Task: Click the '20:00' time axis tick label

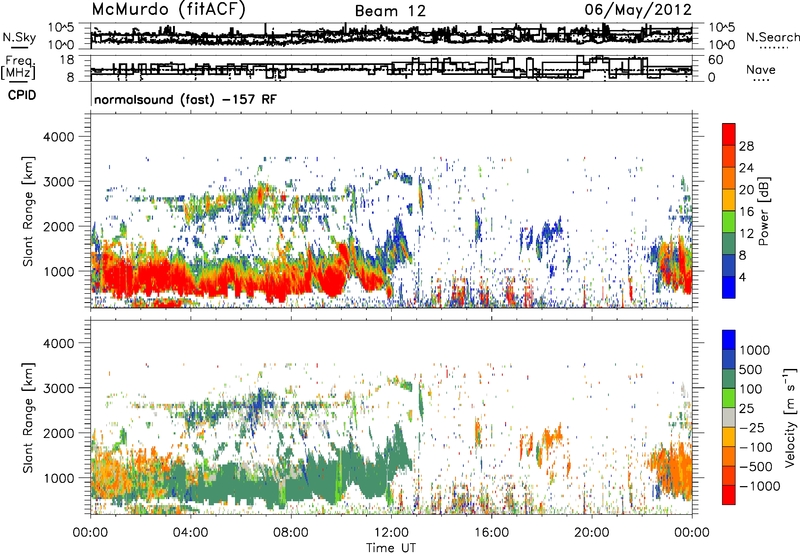Action: (x=592, y=533)
